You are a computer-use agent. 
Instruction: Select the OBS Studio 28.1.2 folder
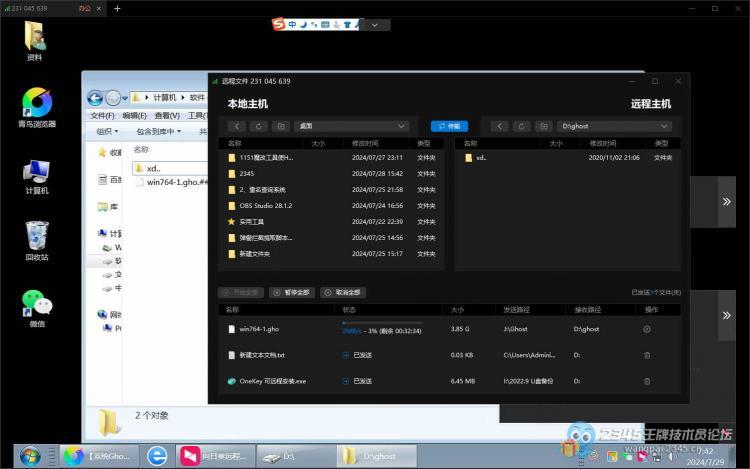pyautogui.click(x=266, y=205)
